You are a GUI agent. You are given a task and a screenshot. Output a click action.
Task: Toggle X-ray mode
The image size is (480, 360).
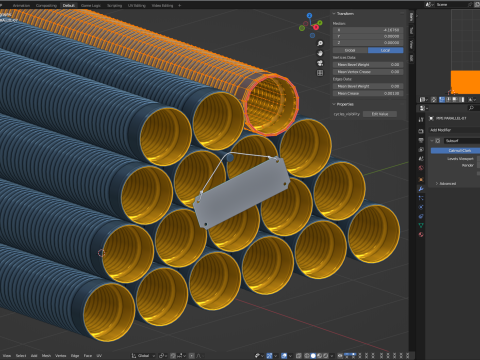[x=299, y=356]
